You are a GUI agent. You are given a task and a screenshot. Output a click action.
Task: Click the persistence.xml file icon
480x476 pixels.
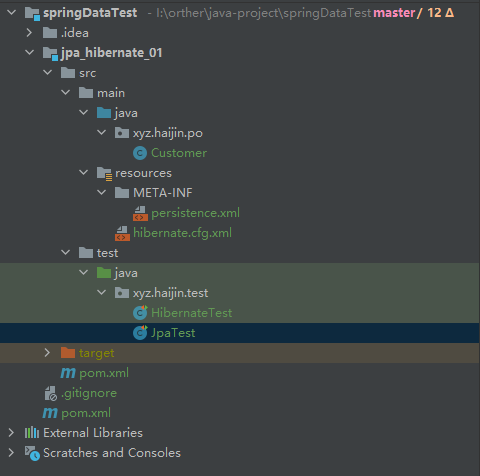(140, 213)
